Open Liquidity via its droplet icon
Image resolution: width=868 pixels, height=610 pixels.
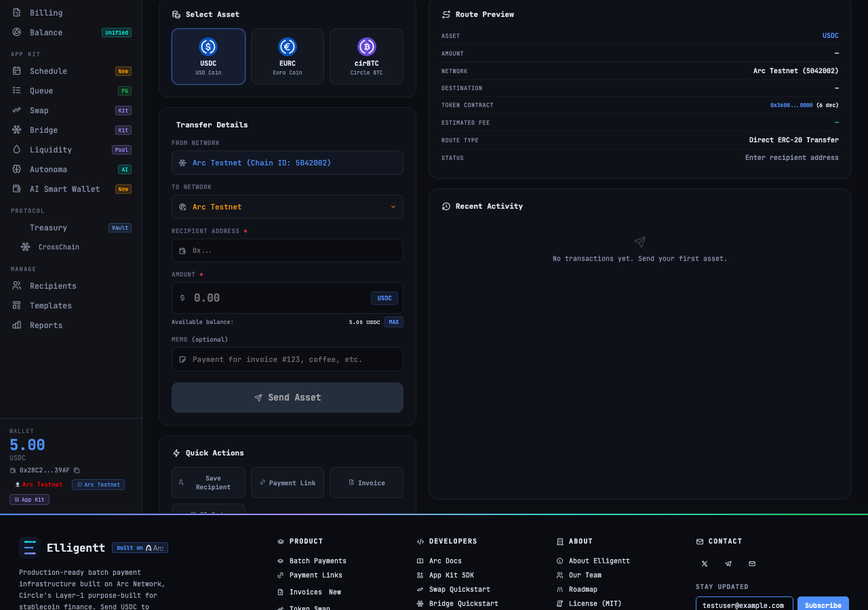coord(16,149)
